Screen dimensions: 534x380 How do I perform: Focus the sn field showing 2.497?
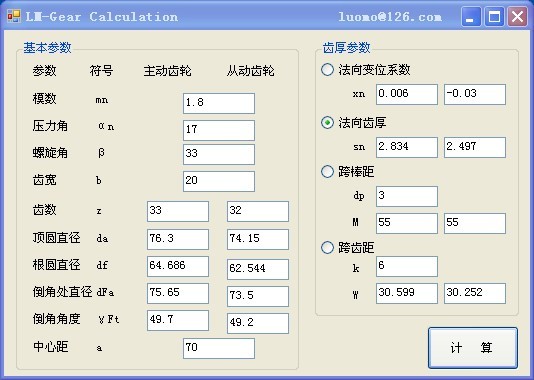coord(475,147)
